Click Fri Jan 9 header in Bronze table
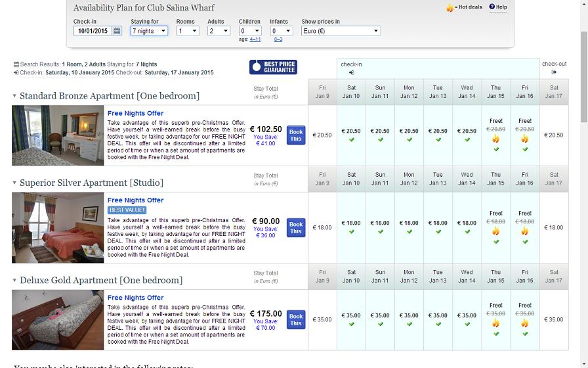Screen dimensions: 588x368 point(322,92)
